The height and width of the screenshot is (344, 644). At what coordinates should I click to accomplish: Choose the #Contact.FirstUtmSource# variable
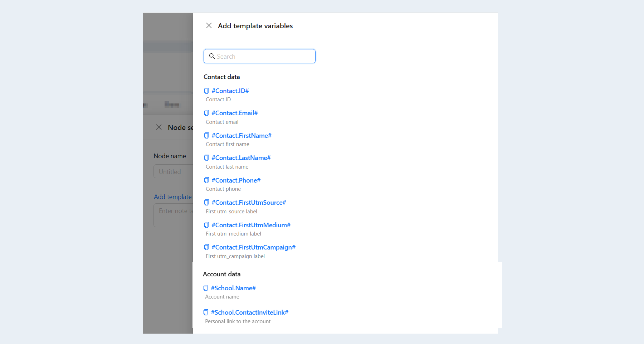[249, 203]
